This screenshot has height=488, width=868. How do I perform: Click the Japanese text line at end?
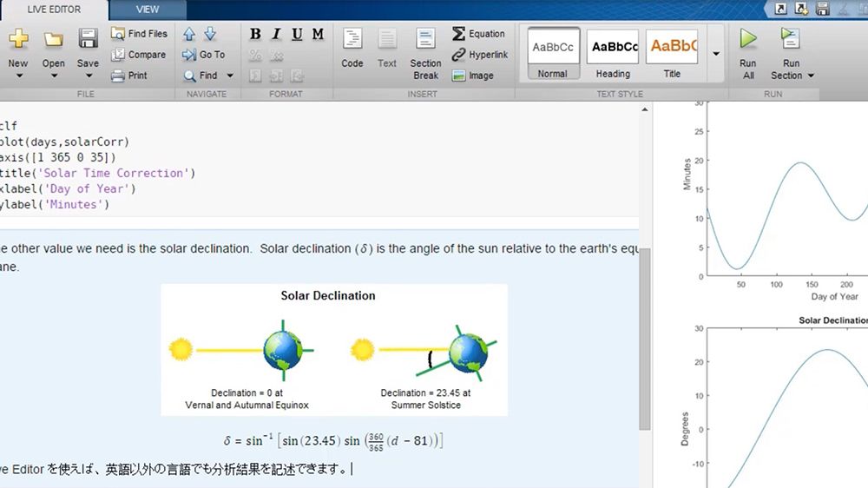point(174,469)
